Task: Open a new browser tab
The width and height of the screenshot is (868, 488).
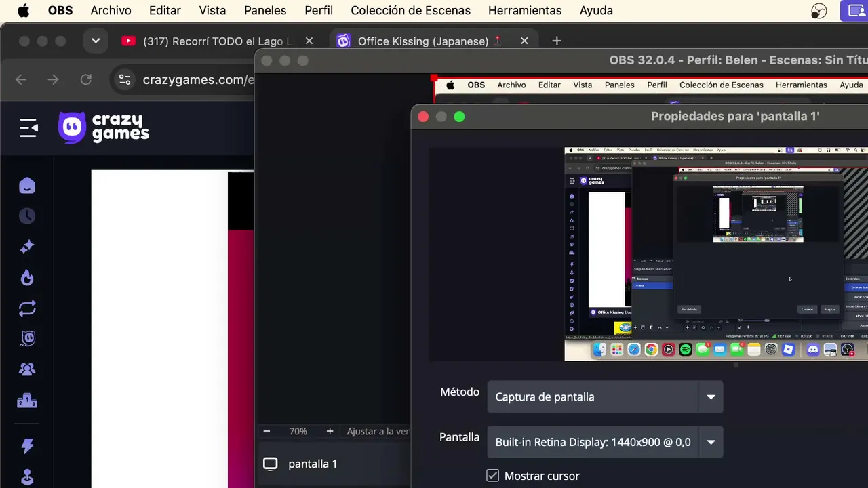Action: (557, 41)
